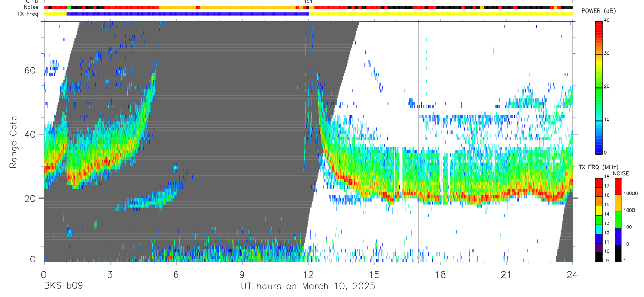Click the '151' CPID label
Viewport: 644px width, 297px height.
(x=308, y=2)
